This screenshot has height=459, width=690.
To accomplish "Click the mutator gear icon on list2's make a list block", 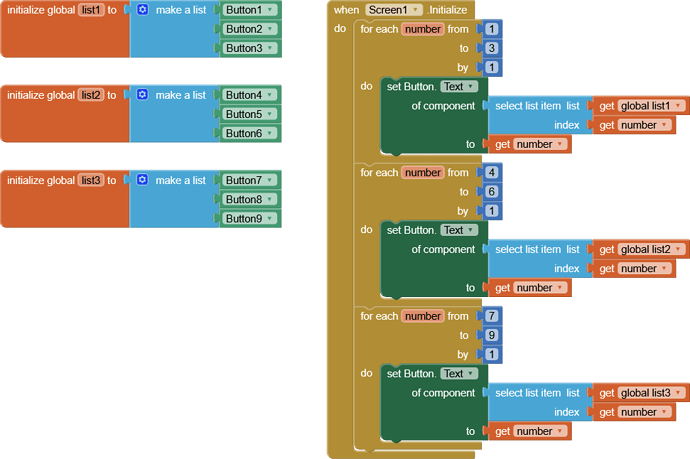I will click(x=142, y=95).
